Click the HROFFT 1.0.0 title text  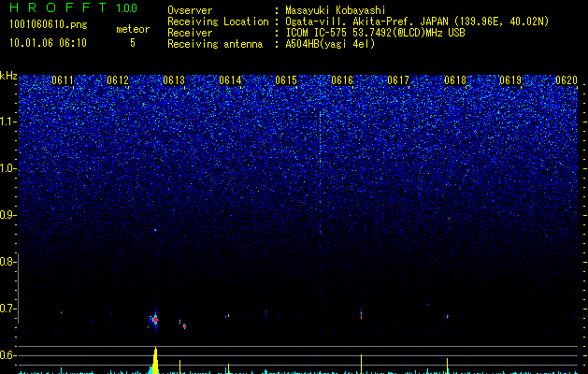click(x=73, y=7)
